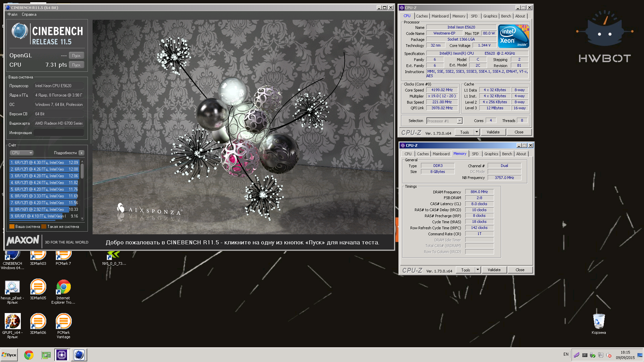
Task: Open the CINEBENCH Windows 64 desktop shortcut
Action: pyautogui.click(x=12, y=260)
